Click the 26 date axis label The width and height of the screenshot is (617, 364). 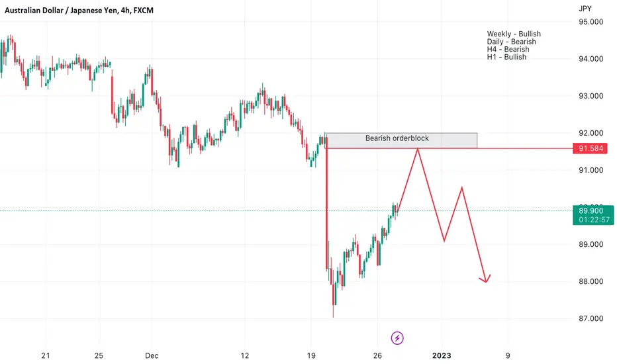tap(377, 355)
